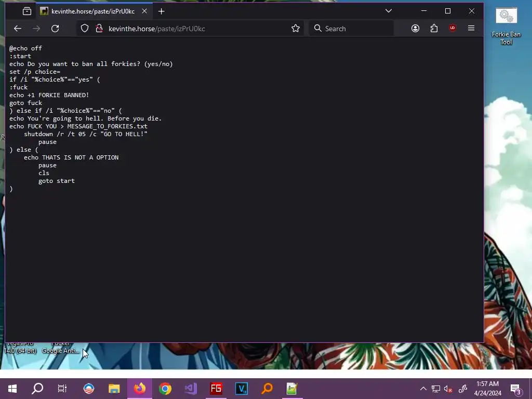Close the kevinthe.horse paste tab

pos(144,11)
